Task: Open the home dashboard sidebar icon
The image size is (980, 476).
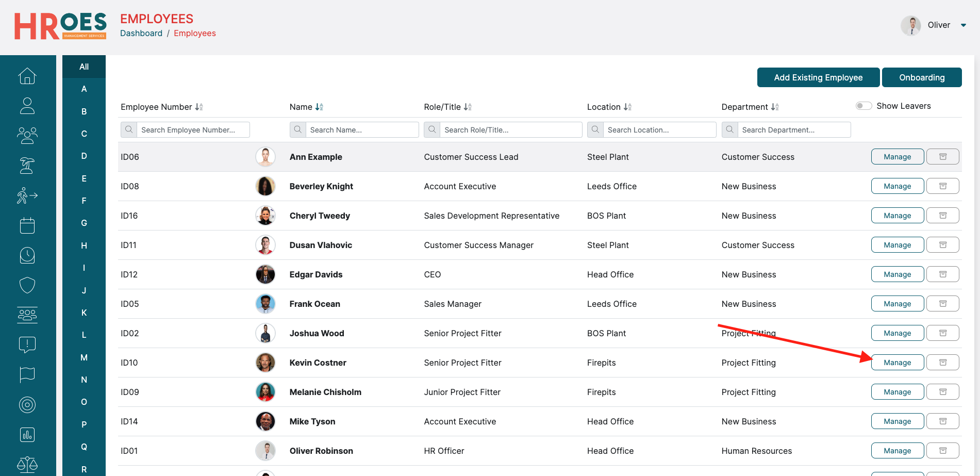Action: pyautogui.click(x=27, y=76)
